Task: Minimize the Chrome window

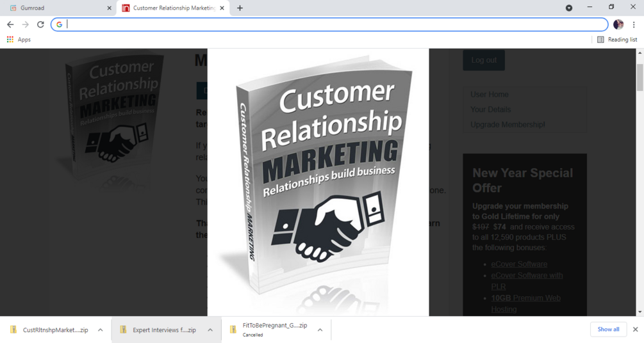Action: click(x=590, y=7)
